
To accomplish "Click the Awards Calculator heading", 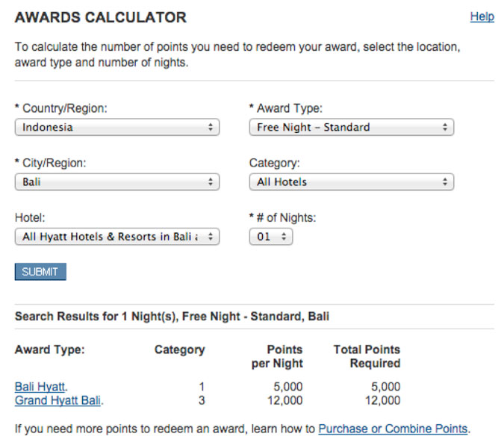I will 101,17.
